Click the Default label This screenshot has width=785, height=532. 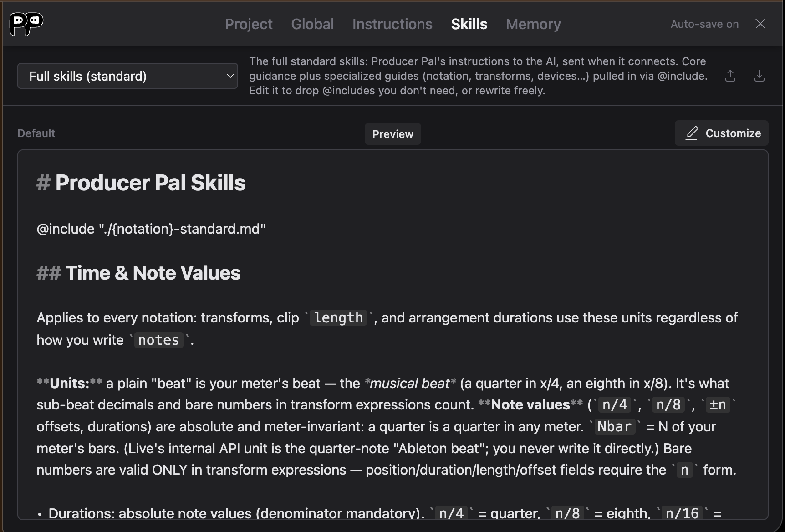coord(36,133)
